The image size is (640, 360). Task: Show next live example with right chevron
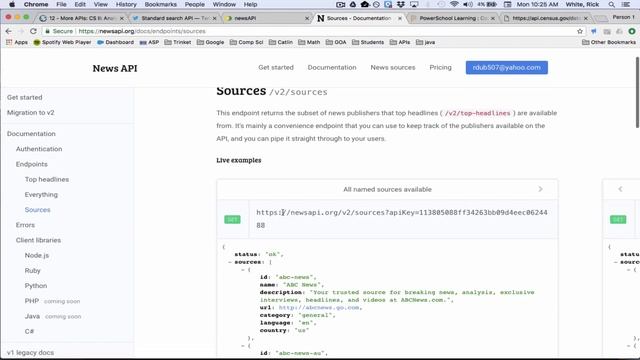540,189
